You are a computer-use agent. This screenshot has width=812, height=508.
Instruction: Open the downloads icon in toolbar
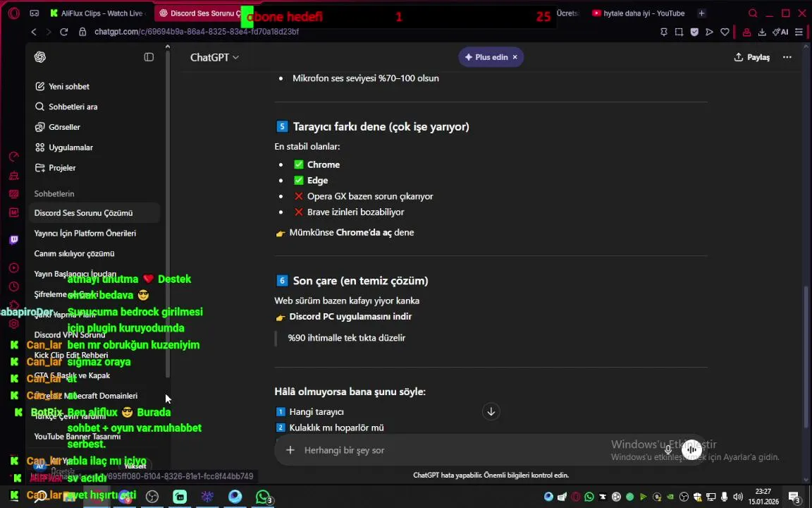pos(762,32)
